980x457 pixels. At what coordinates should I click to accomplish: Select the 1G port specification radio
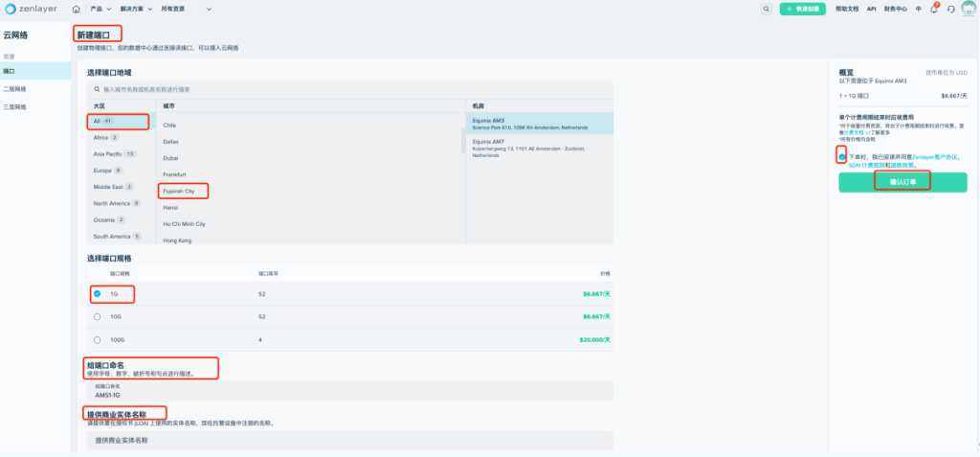97,294
